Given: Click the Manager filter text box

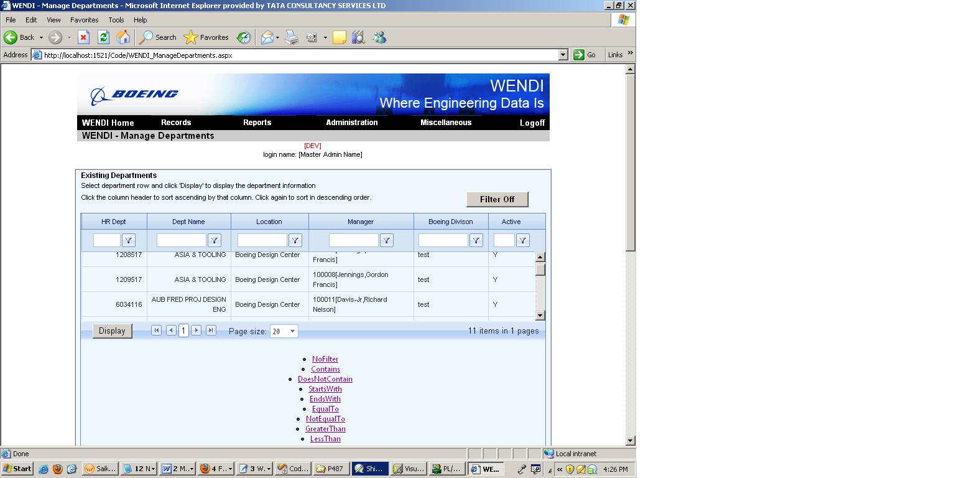Looking at the screenshot, I should coord(354,240).
